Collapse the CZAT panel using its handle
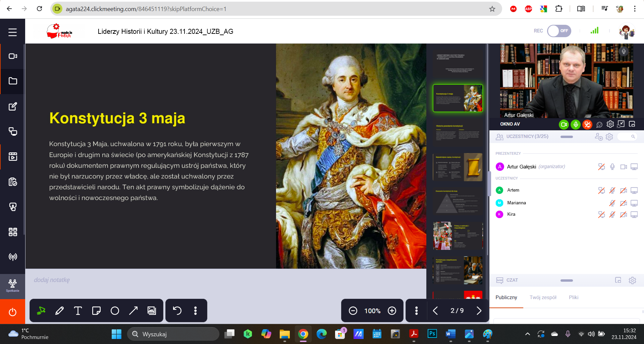644x344 pixels. 567,280
